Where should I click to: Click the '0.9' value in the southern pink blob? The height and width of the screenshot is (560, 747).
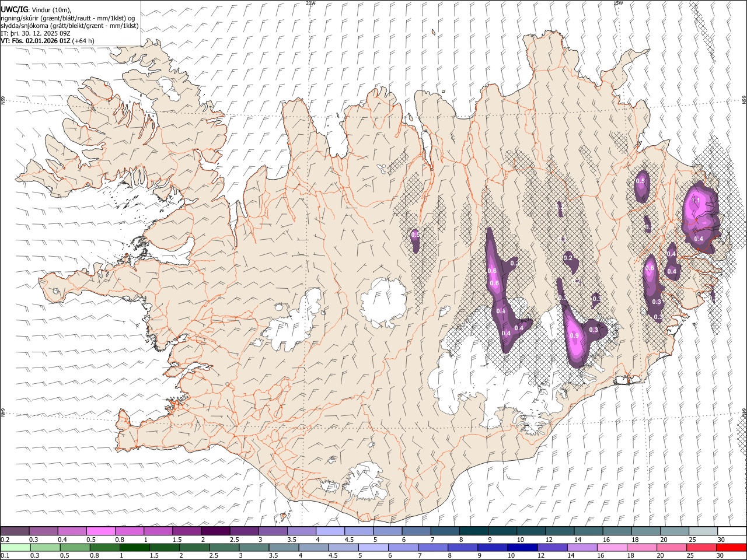point(574,335)
